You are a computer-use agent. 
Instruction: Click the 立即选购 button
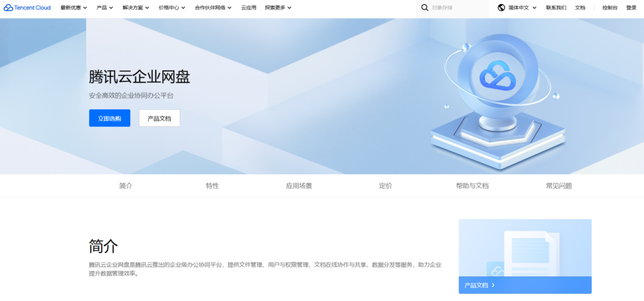tap(109, 118)
